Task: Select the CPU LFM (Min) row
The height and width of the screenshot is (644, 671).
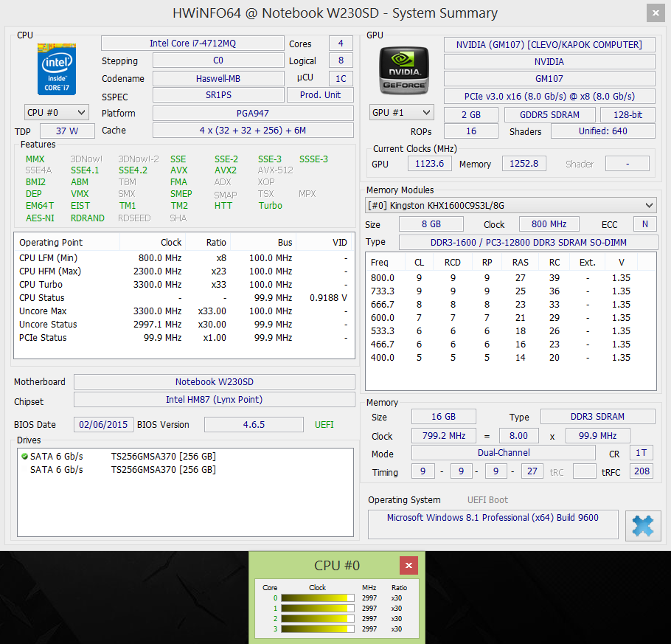Action: click(184, 258)
